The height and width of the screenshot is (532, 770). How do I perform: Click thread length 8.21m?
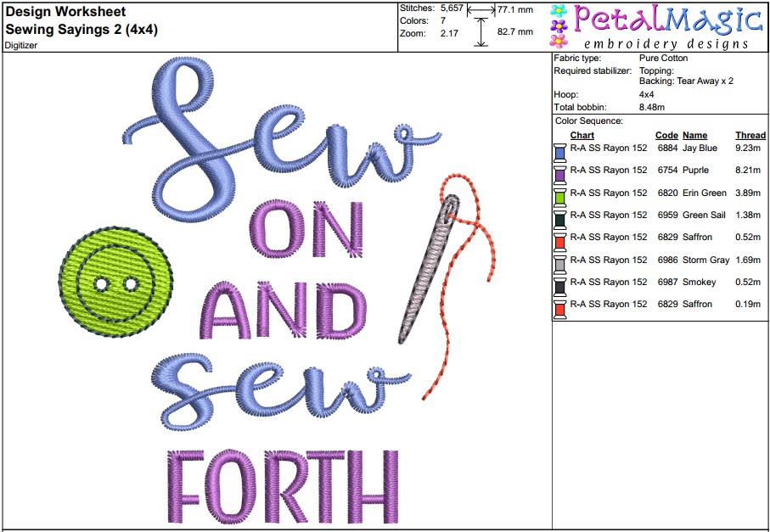click(x=748, y=171)
